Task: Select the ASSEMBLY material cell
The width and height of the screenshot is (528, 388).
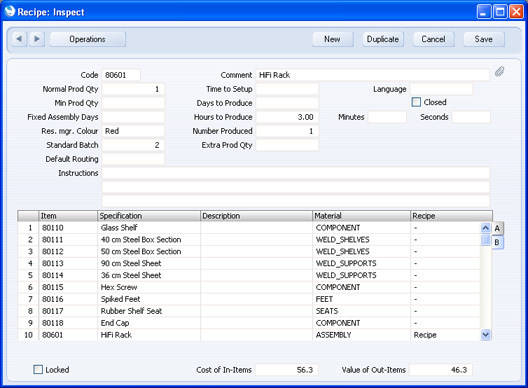Action: [x=361, y=335]
